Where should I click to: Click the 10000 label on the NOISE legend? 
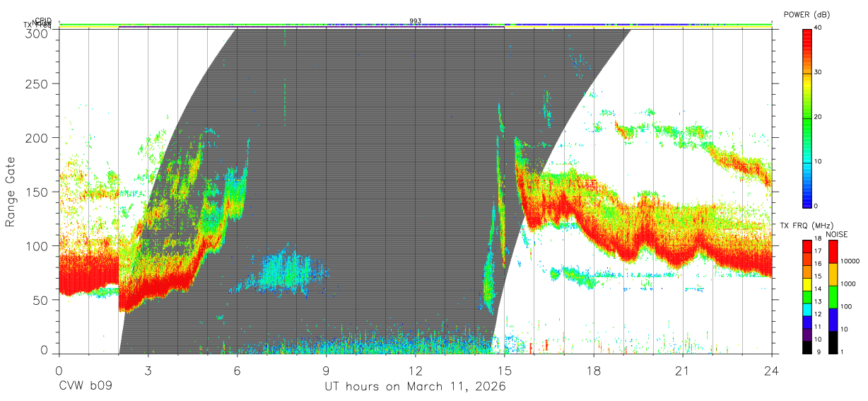coord(849,262)
